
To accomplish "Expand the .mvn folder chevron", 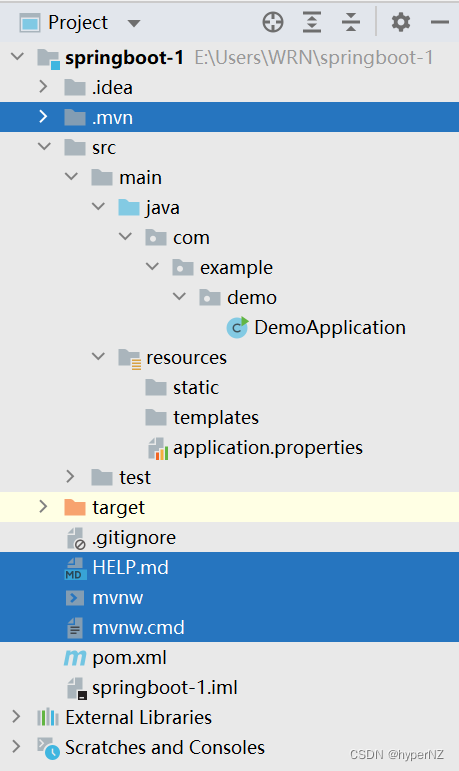I will pos(43,117).
